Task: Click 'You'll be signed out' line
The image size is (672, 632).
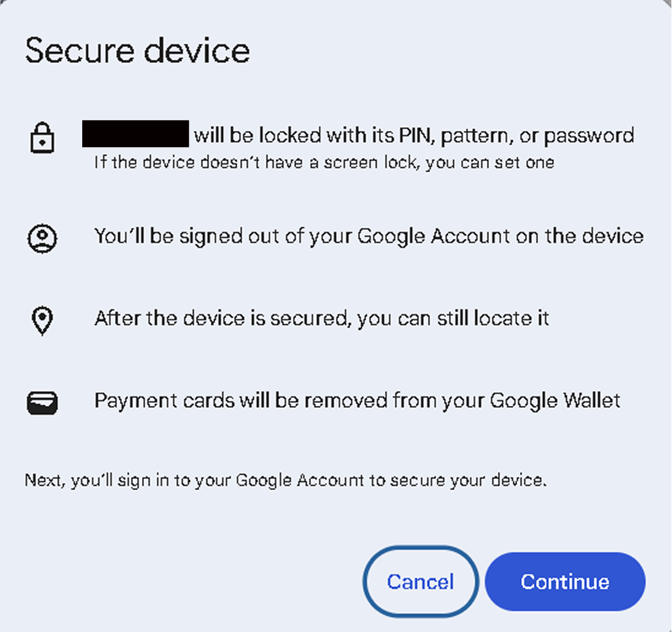Action: pos(369,236)
